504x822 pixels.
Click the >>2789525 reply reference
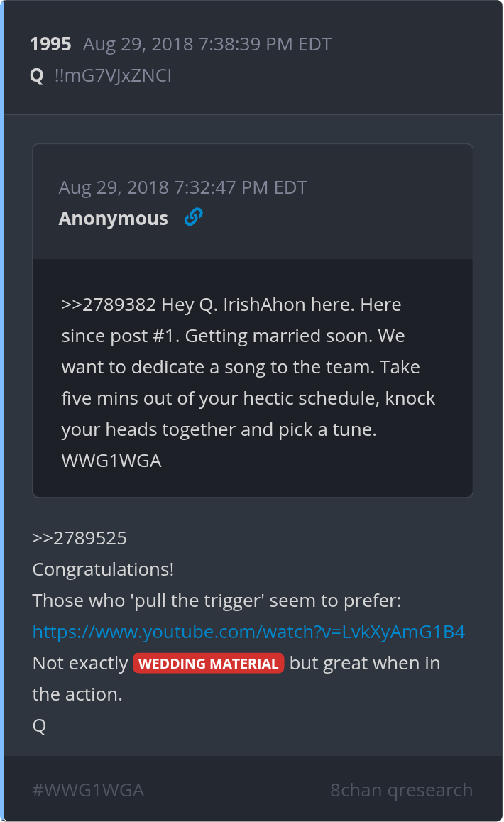[x=80, y=538]
